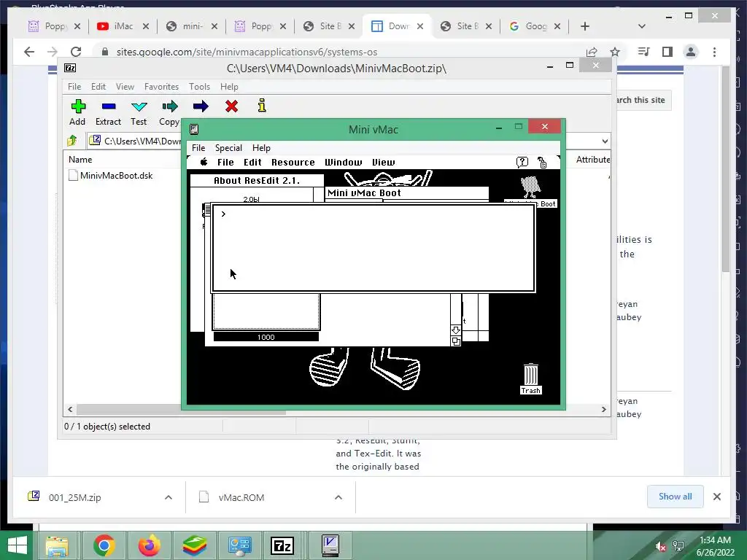747x560 pixels.
Task: Open BlueStacks from the taskbar
Action: (x=195, y=545)
